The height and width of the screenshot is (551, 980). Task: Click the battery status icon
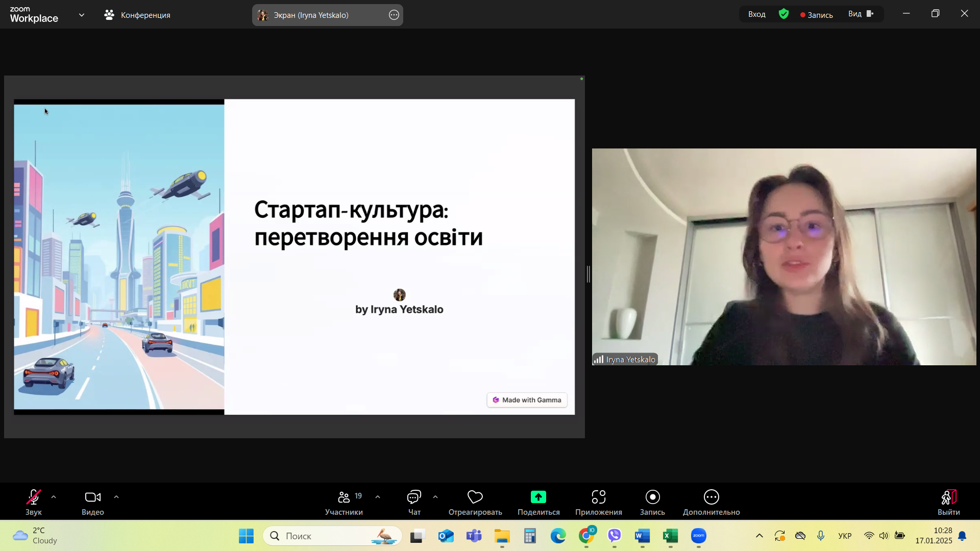coord(899,536)
